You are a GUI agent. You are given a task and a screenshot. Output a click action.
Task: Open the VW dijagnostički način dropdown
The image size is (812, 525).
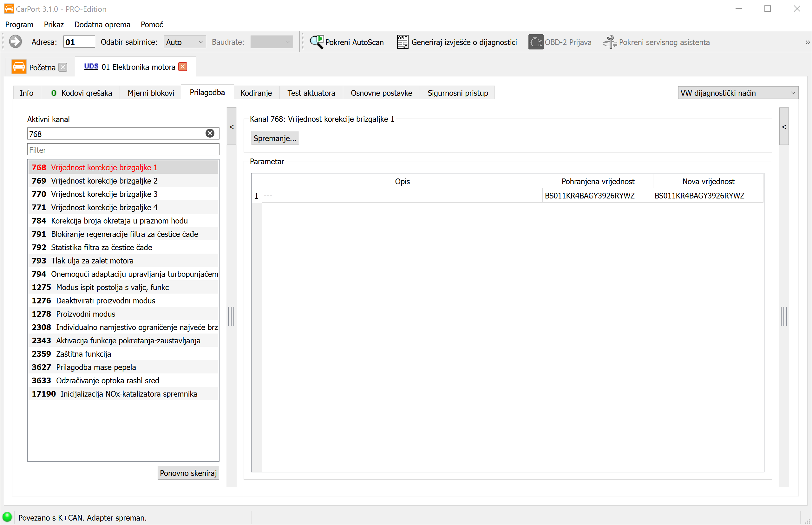738,93
